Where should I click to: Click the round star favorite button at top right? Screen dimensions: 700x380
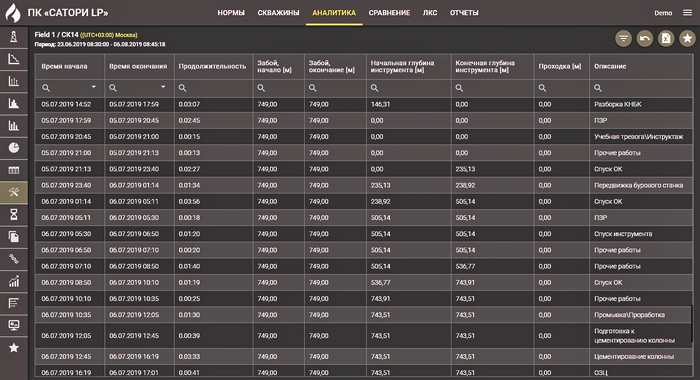coord(688,38)
